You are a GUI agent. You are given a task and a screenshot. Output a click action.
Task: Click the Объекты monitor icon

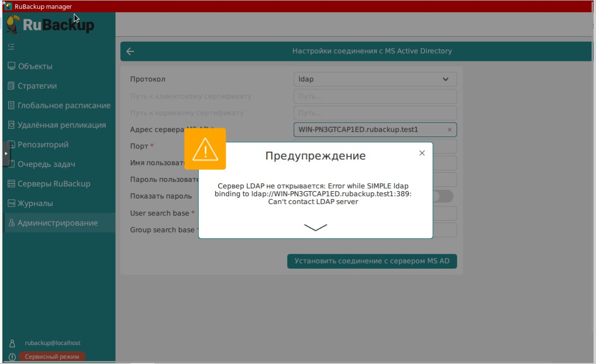[12, 66]
